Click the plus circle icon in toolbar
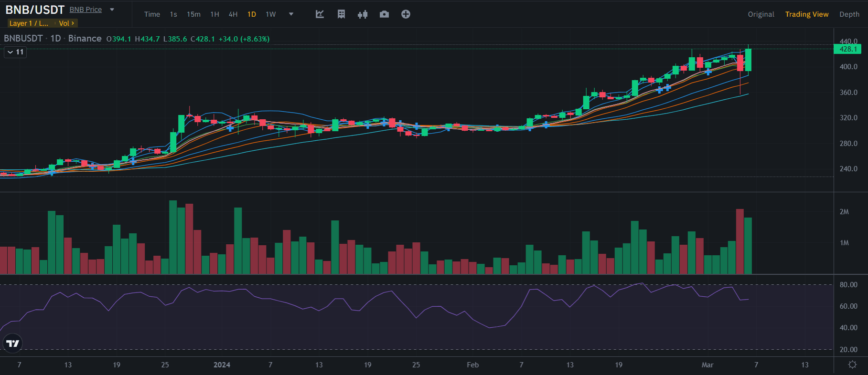The height and width of the screenshot is (375, 868). pos(406,14)
